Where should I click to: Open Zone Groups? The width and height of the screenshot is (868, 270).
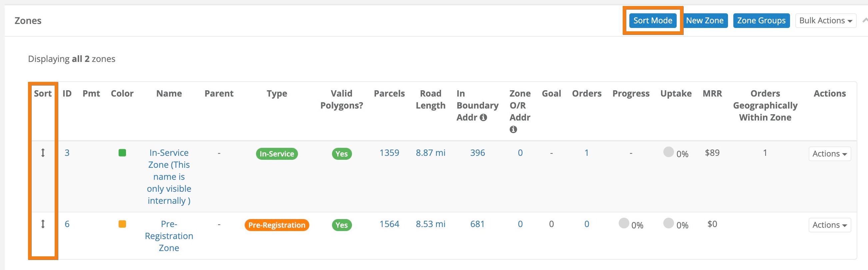pyautogui.click(x=761, y=21)
